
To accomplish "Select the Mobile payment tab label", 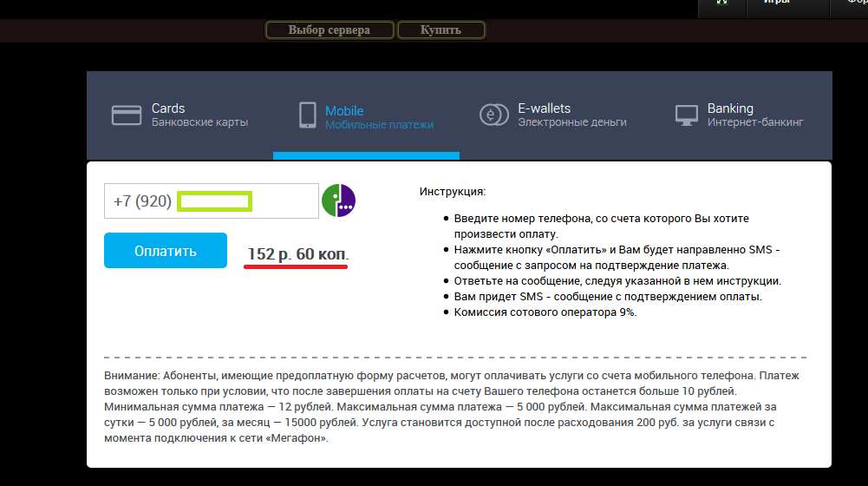I will 344,111.
